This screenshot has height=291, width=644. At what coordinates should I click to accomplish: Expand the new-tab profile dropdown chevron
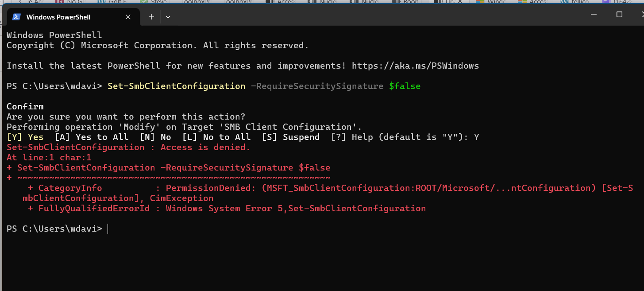168,17
